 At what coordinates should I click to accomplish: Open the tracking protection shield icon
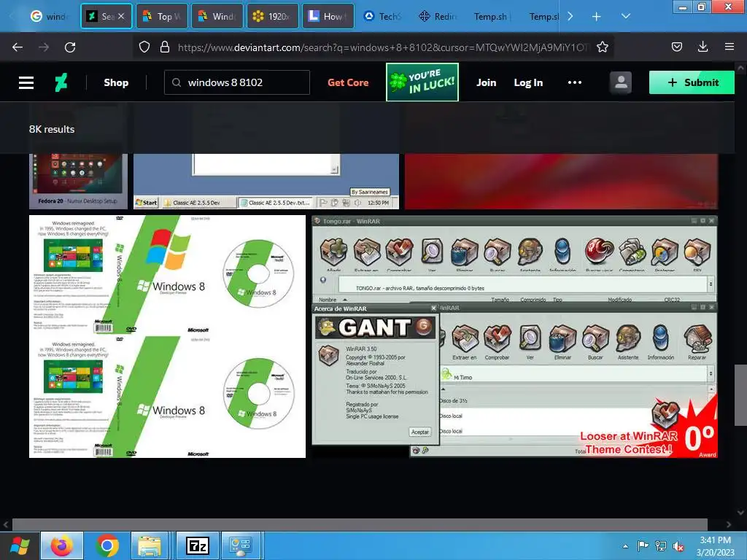coord(144,47)
